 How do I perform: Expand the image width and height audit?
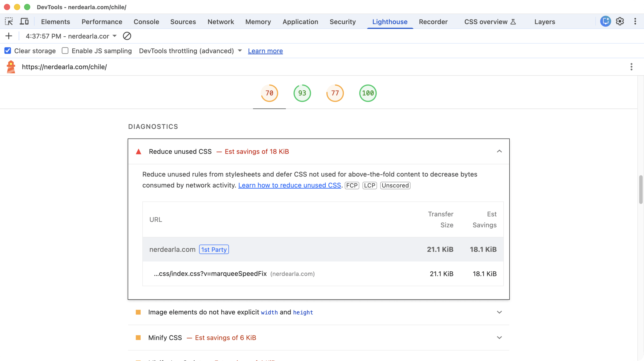click(499, 312)
